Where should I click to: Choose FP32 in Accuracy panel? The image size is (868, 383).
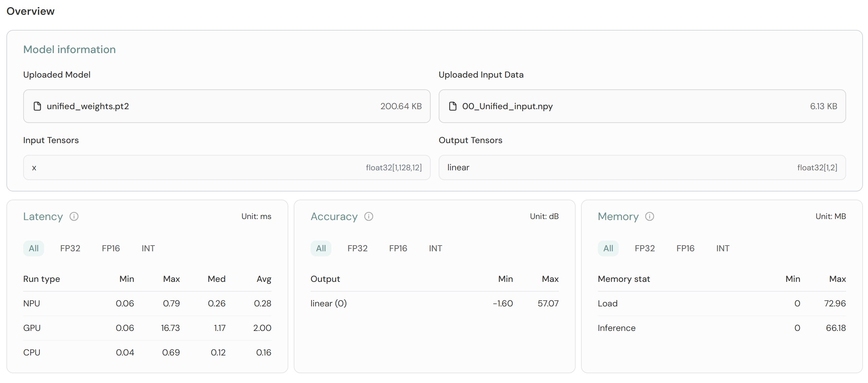[357, 248]
